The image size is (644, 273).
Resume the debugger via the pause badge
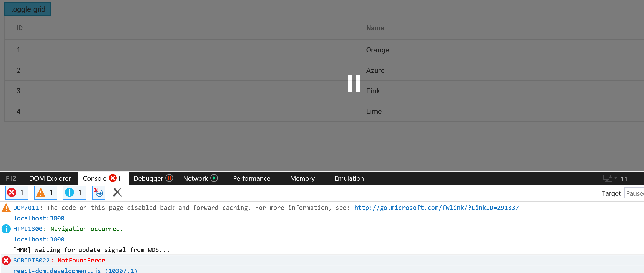(170, 178)
